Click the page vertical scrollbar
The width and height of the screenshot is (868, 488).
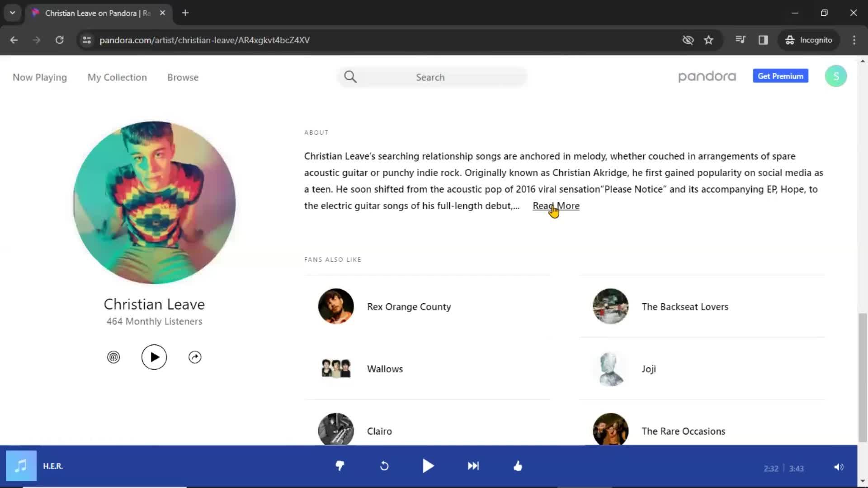coord(863,377)
